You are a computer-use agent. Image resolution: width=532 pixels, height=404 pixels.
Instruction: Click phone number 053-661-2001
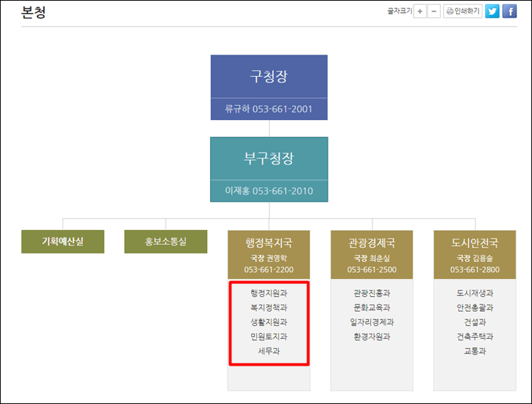coord(282,109)
